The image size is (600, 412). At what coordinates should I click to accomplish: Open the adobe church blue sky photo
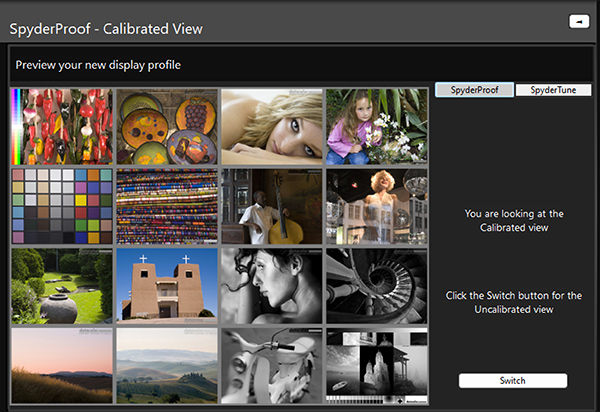pos(166,286)
